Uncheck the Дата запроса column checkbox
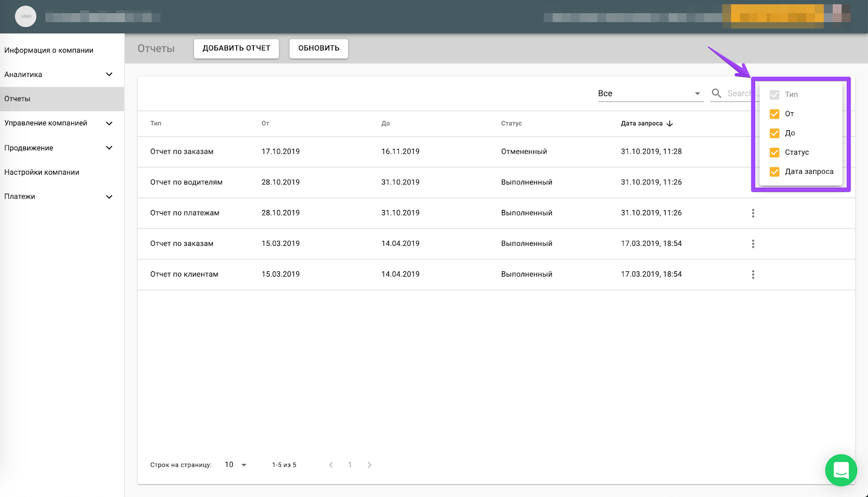This screenshot has height=497, width=868. pos(775,171)
